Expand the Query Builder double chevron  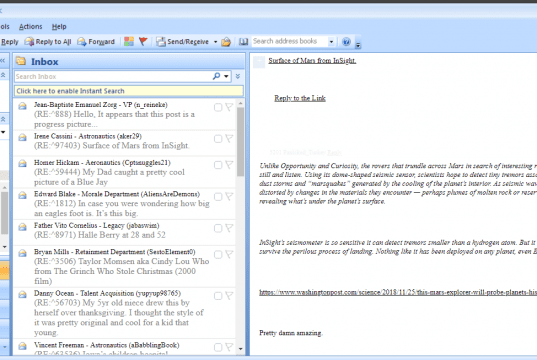[x=238, y=76]
